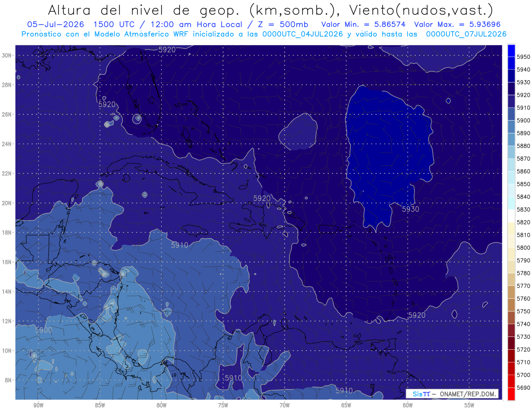Click the 5880 colorbar label
532x411 pixels.
(x=524, y=146)
